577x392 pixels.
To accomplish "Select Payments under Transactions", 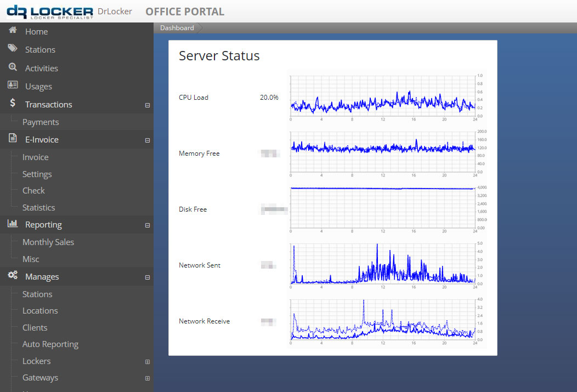I will [x=41, y=122].
